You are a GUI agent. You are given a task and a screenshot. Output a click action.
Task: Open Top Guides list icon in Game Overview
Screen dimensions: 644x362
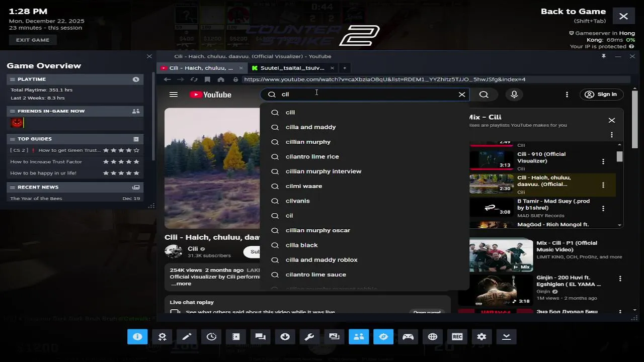pos(136,139)
